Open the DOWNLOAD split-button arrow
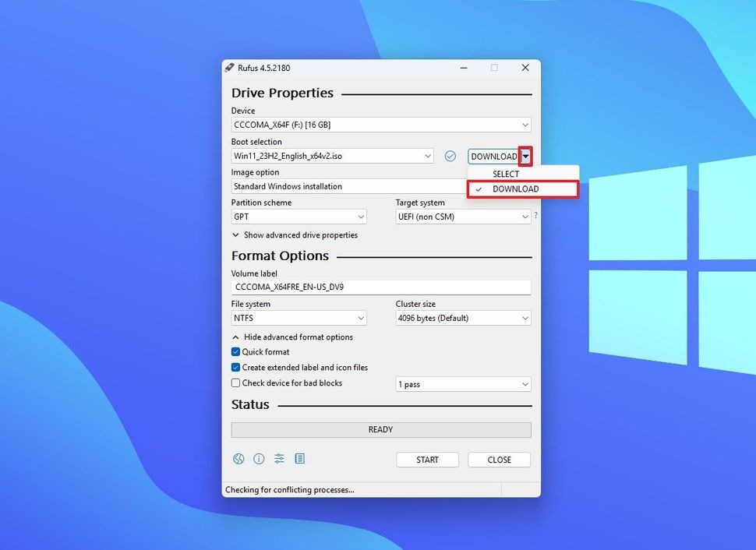Screen dimensions: 756x550 pyautogui.click(x=525, y=156)
